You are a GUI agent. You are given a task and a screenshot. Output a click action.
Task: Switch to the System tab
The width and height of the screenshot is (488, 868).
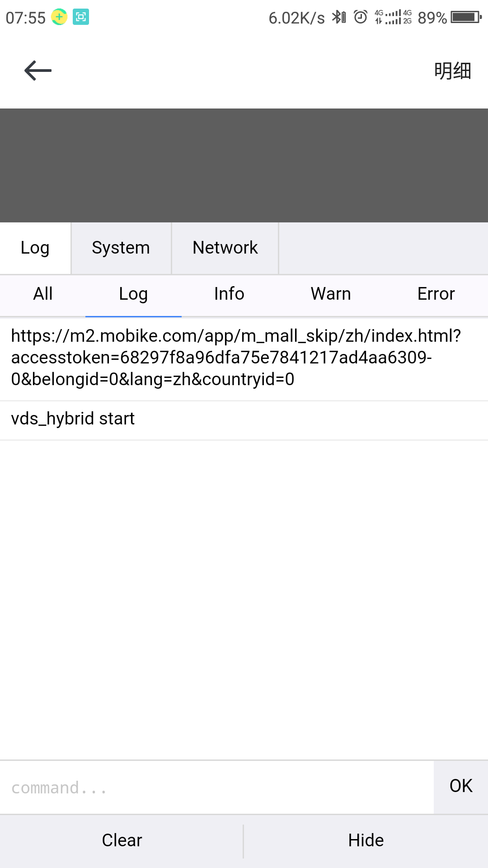click(121, 248)
